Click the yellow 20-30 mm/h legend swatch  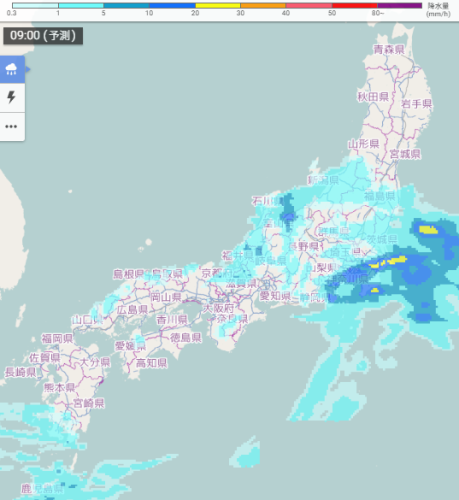218,6
